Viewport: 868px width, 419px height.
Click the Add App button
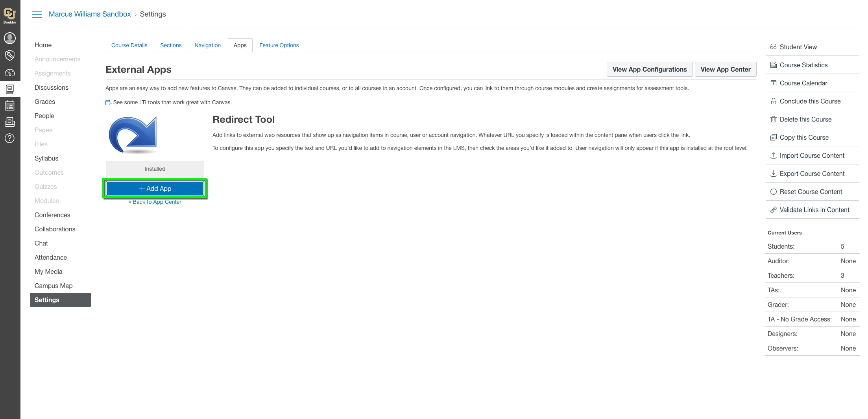point(155,188)
